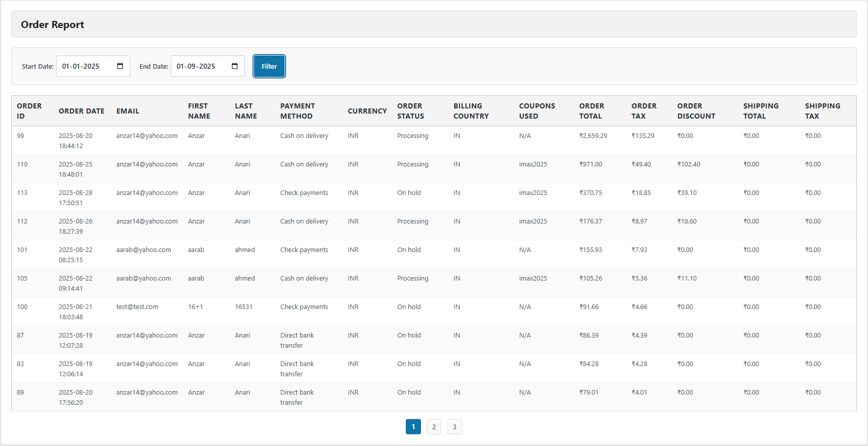The image size is (868, 446).
Task: Click order discount ₹39.10
Action: [687, 193]
